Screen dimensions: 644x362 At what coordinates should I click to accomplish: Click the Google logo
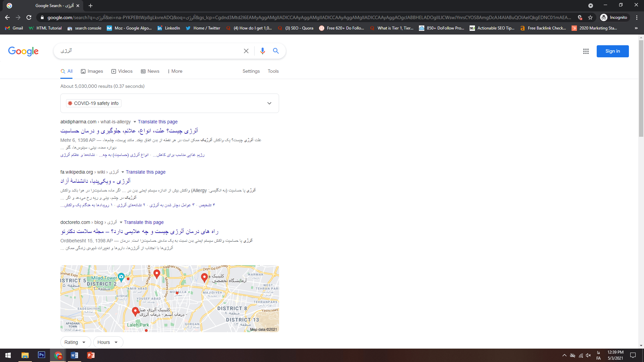coord(23,51)
